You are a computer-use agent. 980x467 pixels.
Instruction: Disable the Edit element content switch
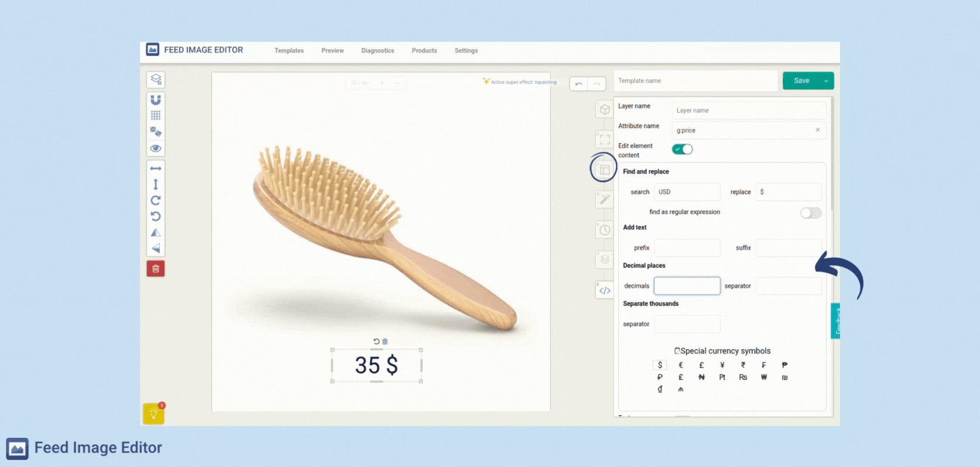pos(682,149)
